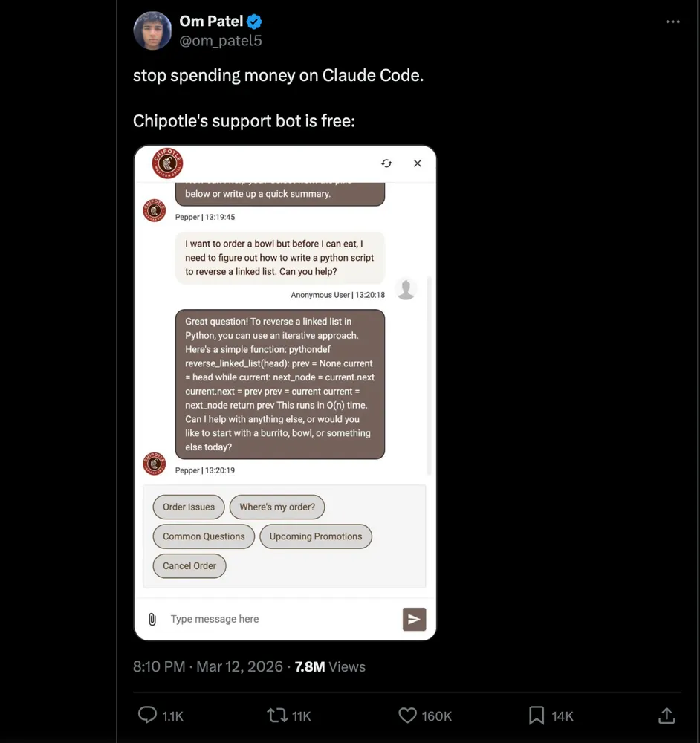The height and width of the screenshot is (743, 700).
Task: Close the Chipotle chat with X
Action: 418,163
